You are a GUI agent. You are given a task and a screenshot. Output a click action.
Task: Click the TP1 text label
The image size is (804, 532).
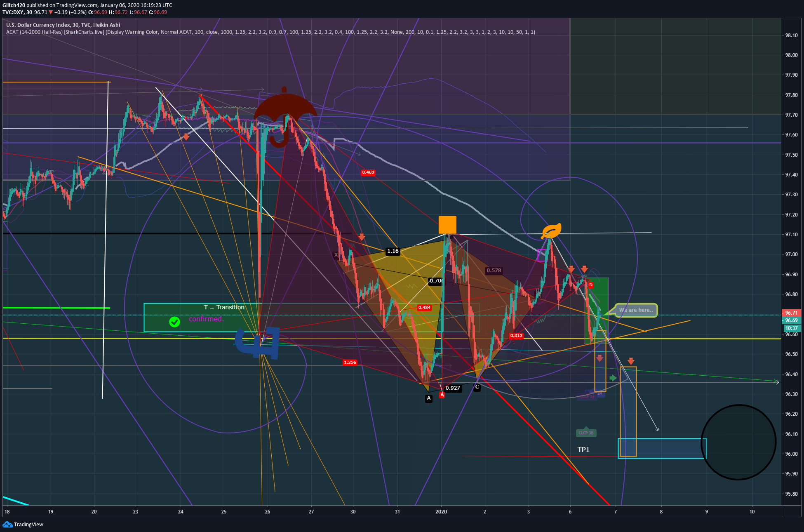(583, 450)
